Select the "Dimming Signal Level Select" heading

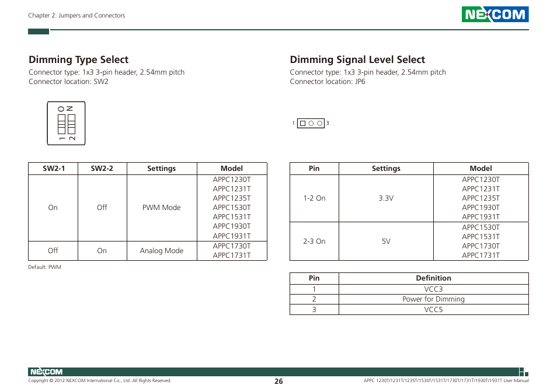(357, 60)
